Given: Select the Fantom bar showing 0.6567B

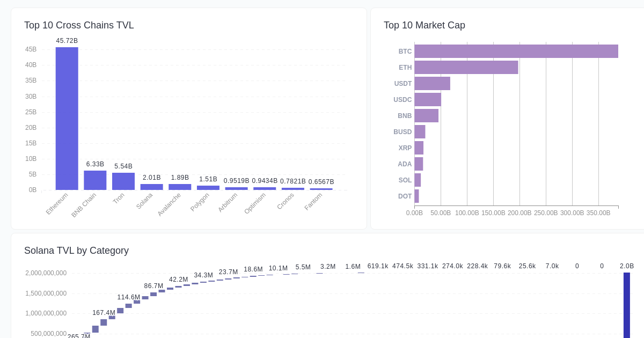Looking at the screenshot, I should (x=322, y=189).
